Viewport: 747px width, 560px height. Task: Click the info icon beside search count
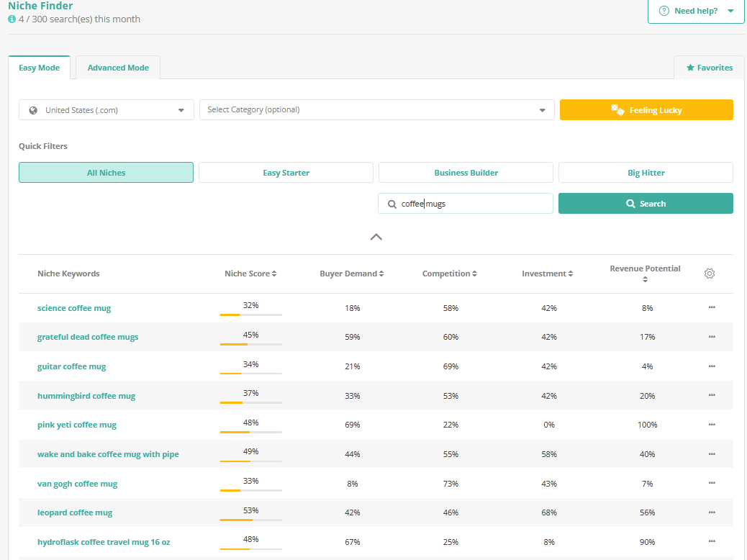pos(12,19)
